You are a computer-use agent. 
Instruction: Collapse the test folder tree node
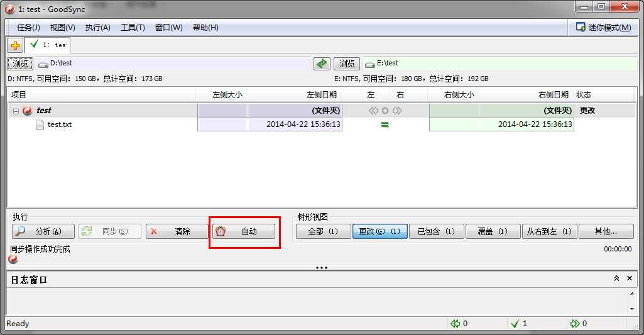coord(16,111)
